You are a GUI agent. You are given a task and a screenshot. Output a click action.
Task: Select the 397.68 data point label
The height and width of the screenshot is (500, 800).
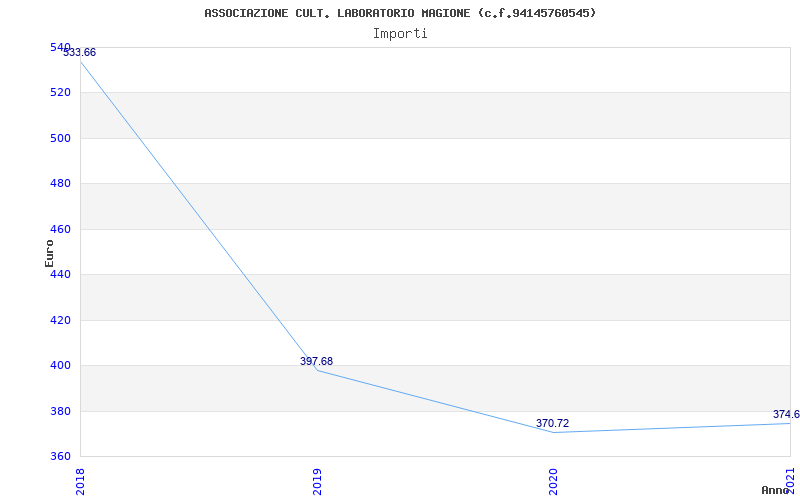tap(316, 361)
